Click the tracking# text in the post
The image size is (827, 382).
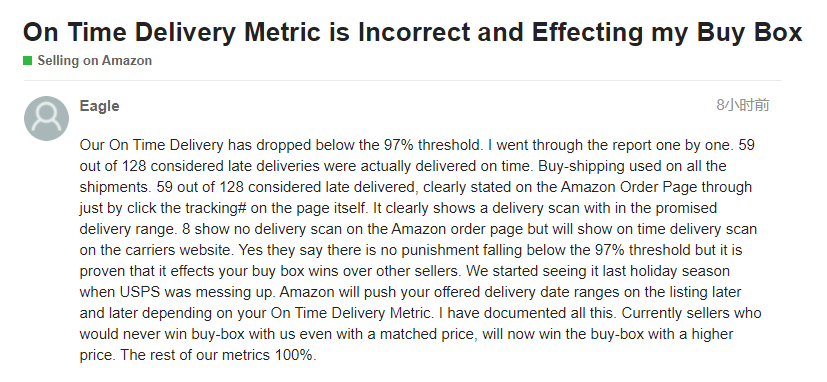click(216, 208)
